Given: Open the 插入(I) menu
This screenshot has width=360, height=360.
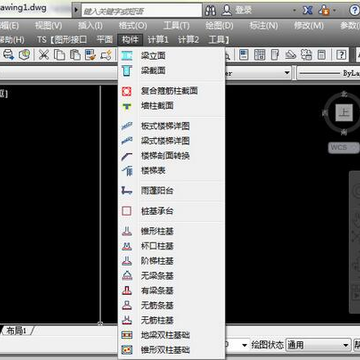Looking at the screenshot, I should [x=90, y=26].
